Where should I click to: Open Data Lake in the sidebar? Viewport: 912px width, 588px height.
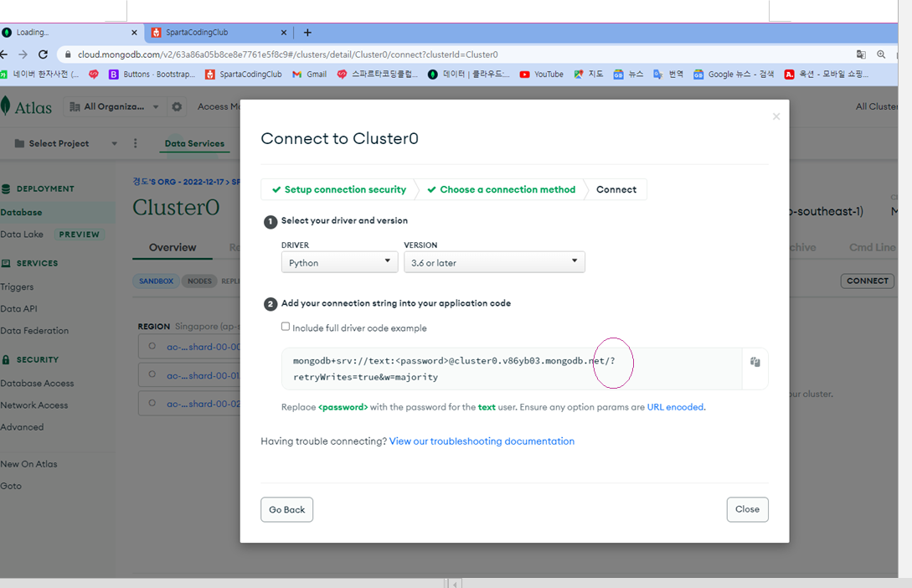pyautogui.click(x=22, y=235)
